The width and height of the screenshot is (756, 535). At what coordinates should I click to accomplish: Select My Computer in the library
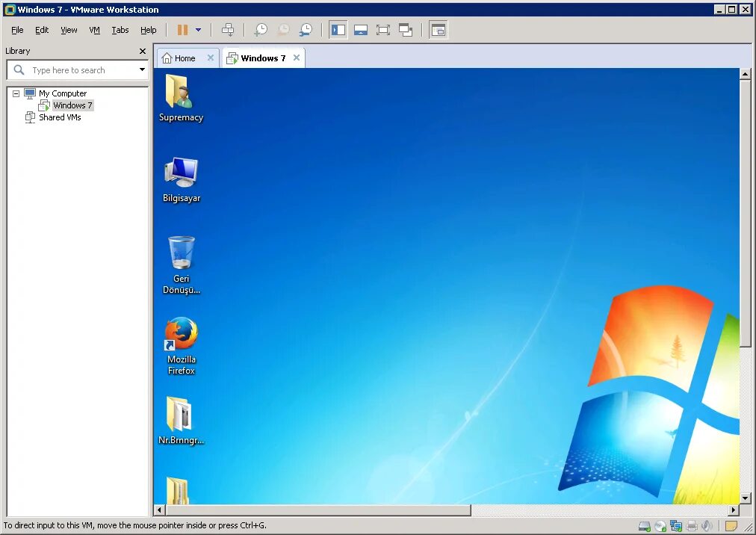[63, 93]
